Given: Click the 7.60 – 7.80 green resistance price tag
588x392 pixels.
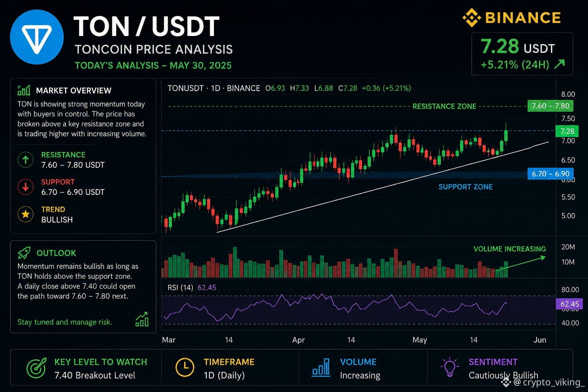Looking at the screenshot, I should pyautogui.click(x=550, y=106).
